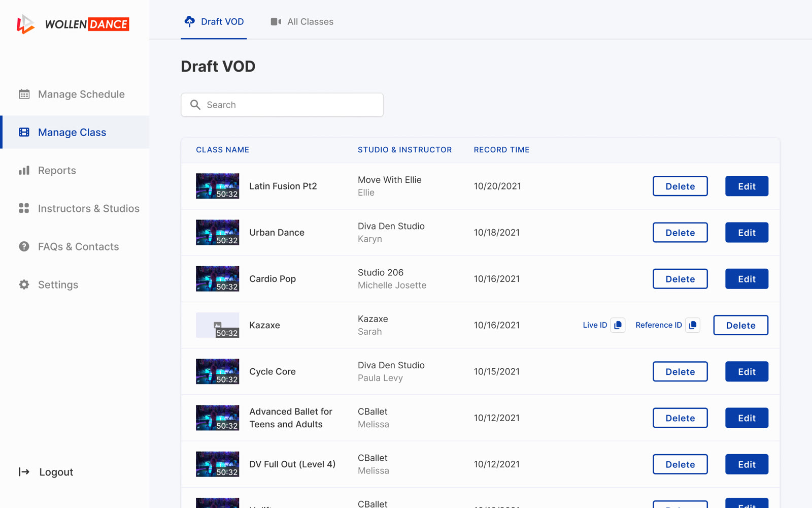Open Settings from the sidebar
812x508 pixels.
pos(75,284)
